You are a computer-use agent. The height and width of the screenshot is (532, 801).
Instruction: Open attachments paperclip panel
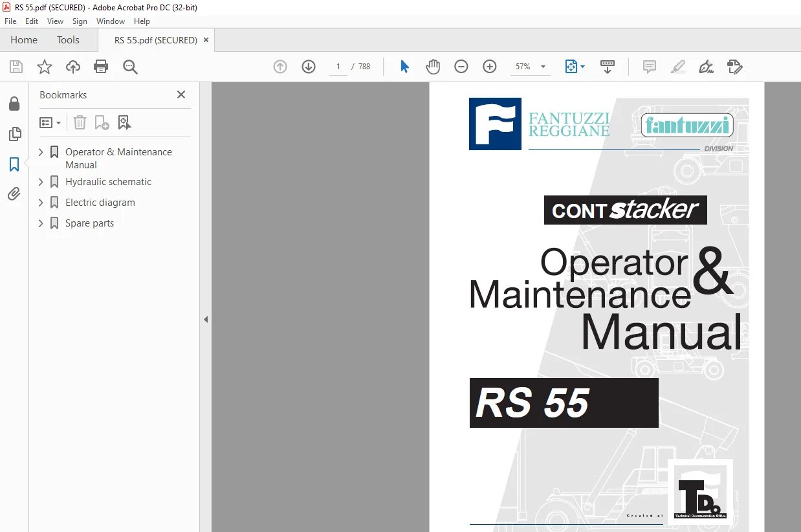[x=14, y=194]
